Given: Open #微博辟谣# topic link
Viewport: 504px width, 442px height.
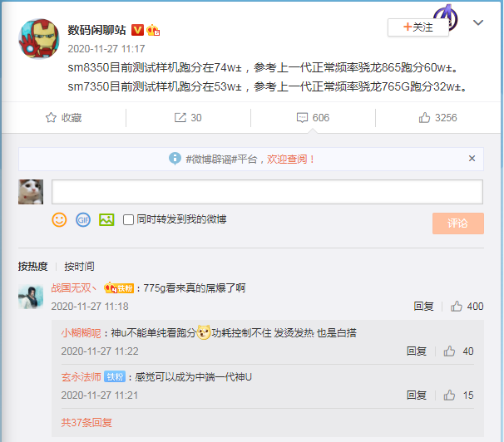Looking at the screenshot, I should pyautogui.click(x=211, y=159).
